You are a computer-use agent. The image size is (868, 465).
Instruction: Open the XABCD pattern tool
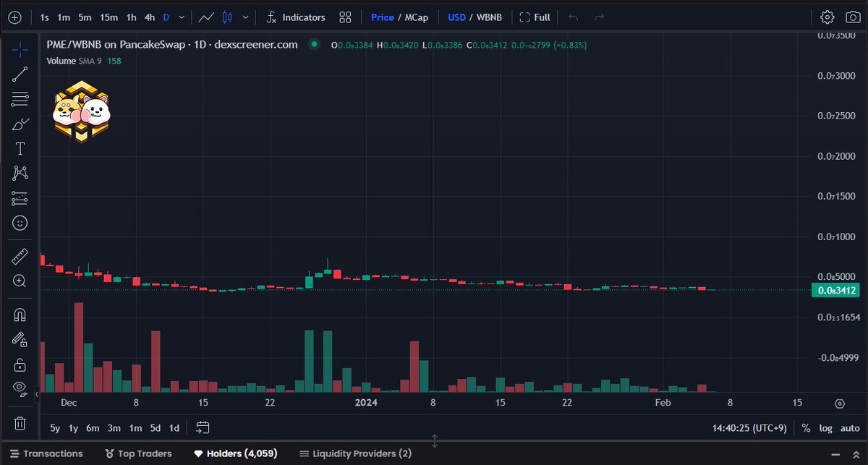[20, 173]
